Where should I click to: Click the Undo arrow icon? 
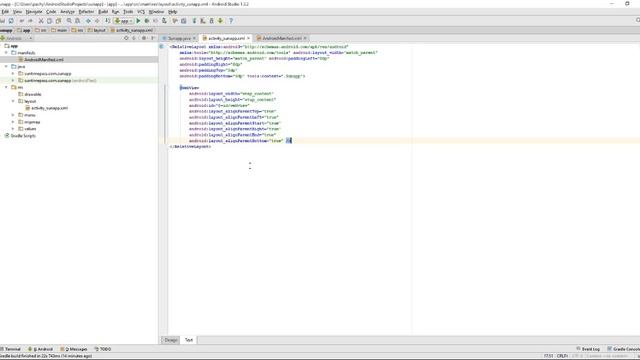(x=22, y=21)
